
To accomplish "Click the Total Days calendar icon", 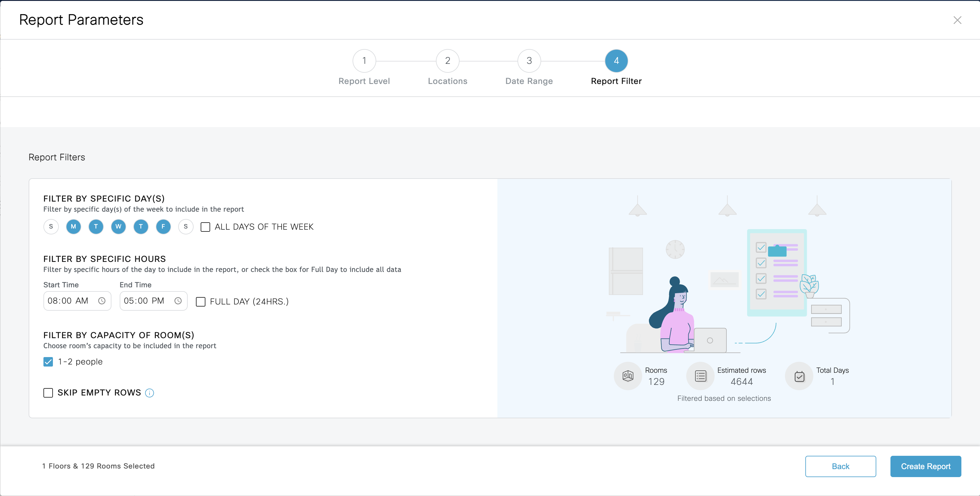I will (x=799, y=376).
